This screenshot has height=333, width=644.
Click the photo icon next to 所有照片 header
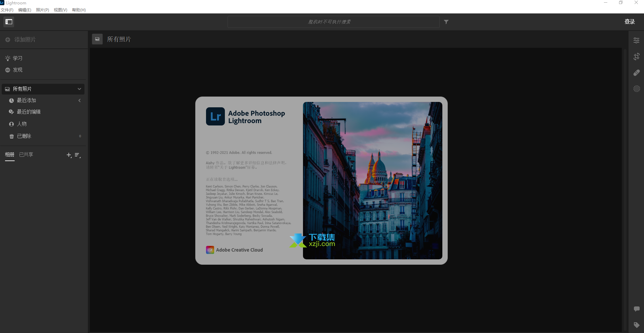coord(97,39)
